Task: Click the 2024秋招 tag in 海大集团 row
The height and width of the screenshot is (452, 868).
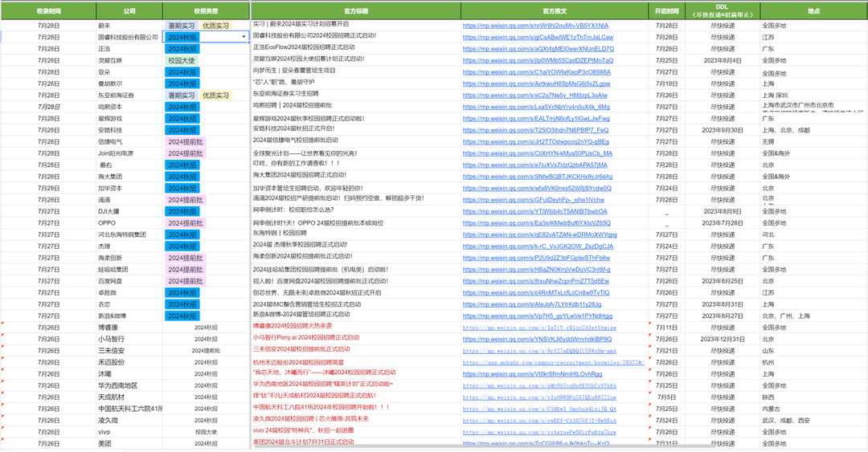Action: pyautogui.click(x=182, y=177)
